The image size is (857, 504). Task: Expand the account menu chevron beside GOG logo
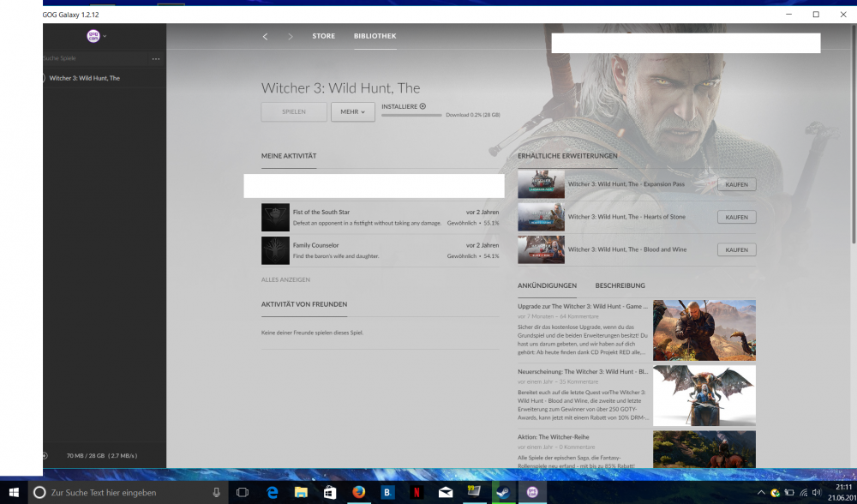(x=105, y=37)
